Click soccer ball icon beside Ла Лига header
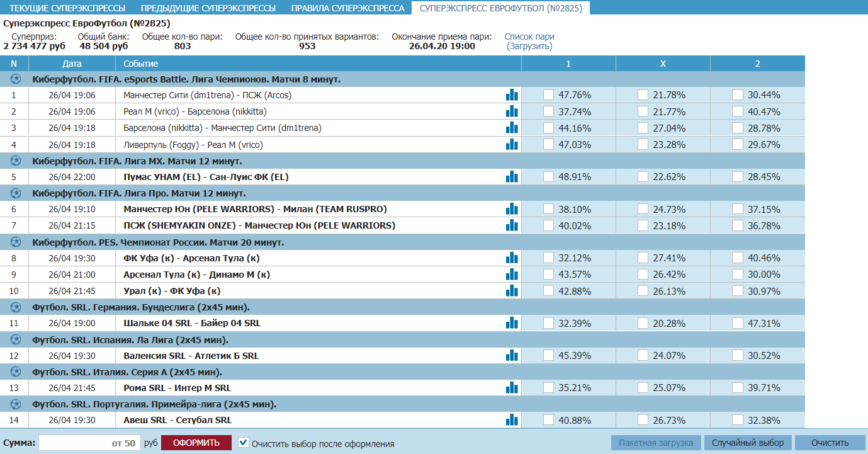Screen dimensions: 868x454 [x=16, y=340]
